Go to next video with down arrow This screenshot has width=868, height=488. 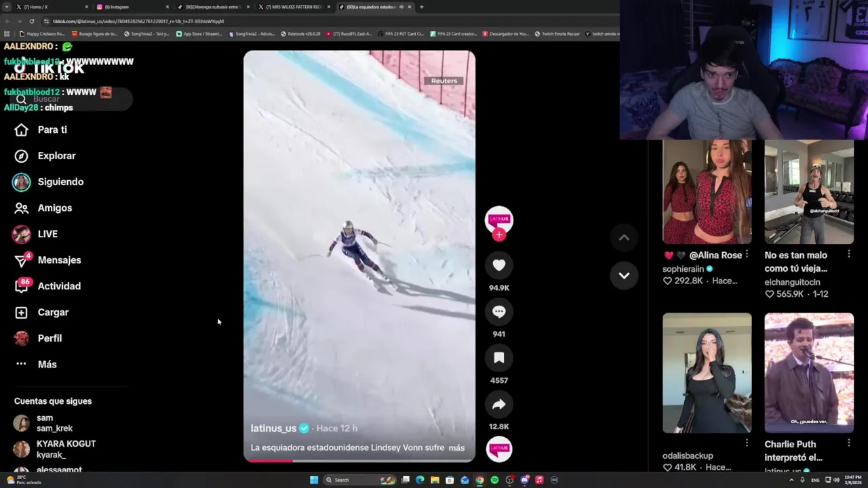tap(624, 275)
